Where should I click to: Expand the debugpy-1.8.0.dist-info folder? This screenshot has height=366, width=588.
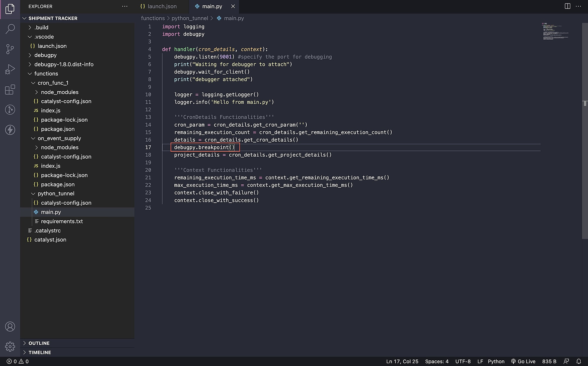coord(78,64)
